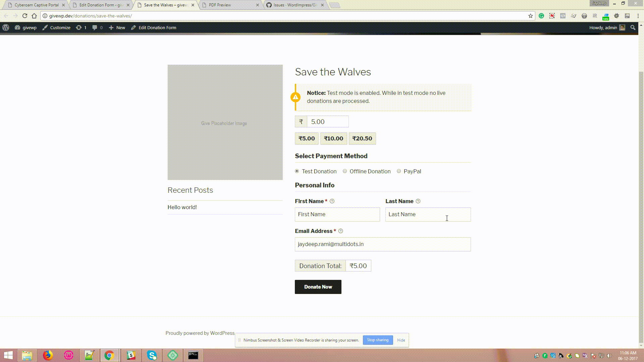Click the First Name input field

pyautogui.click(x=337, y=215)
